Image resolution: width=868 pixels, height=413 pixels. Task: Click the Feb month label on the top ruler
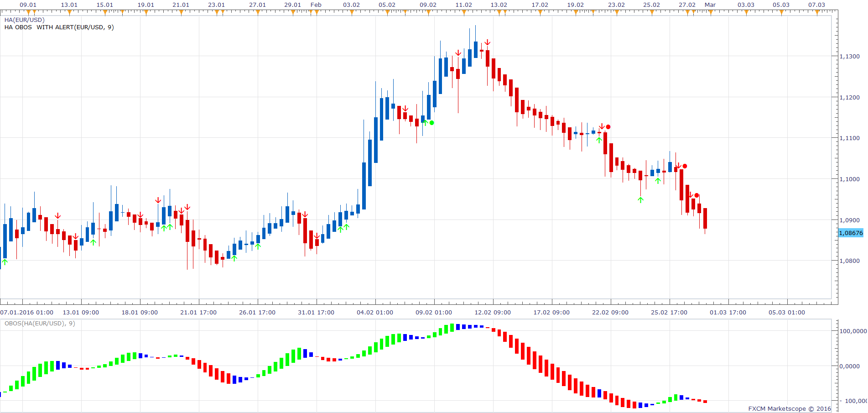[x=316, y=5]
